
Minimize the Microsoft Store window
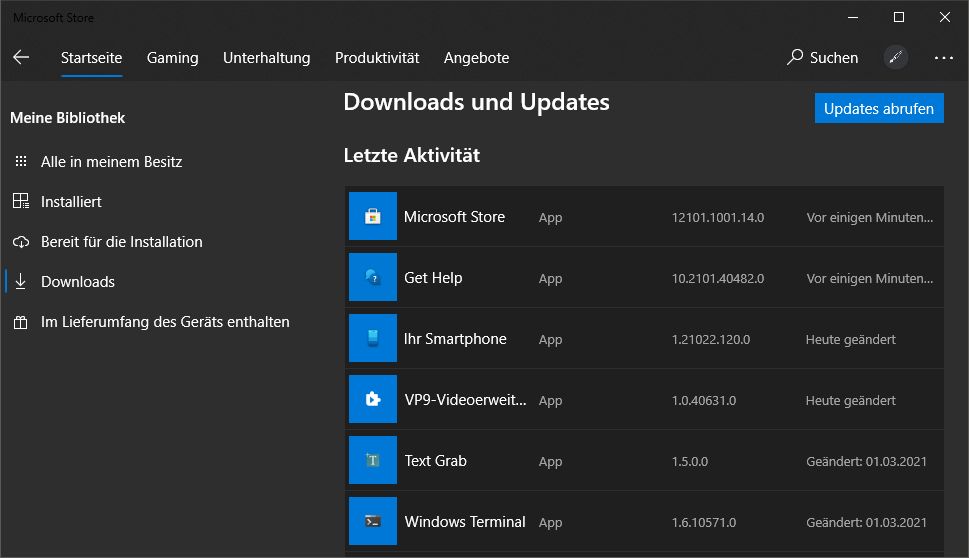tap(853, 17)
